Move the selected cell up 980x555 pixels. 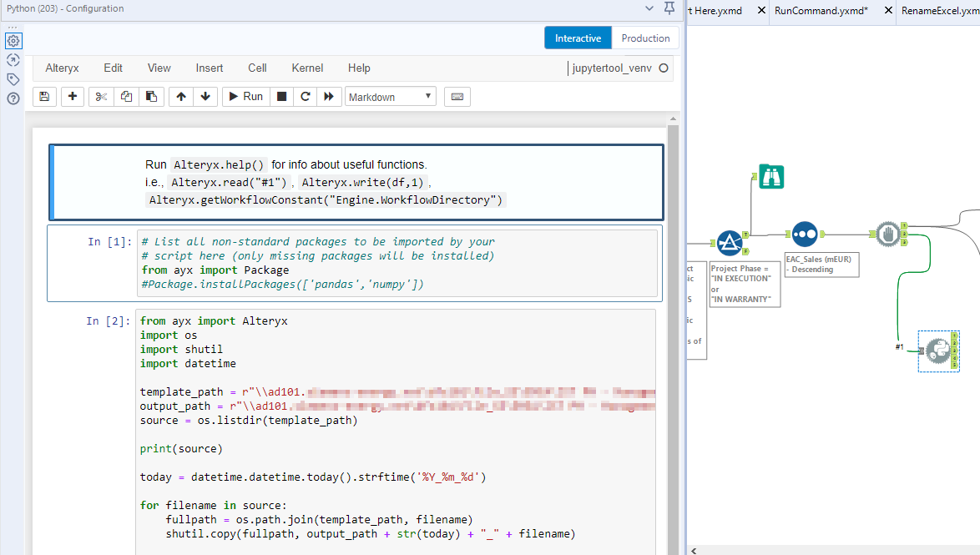tap(181, 97)
